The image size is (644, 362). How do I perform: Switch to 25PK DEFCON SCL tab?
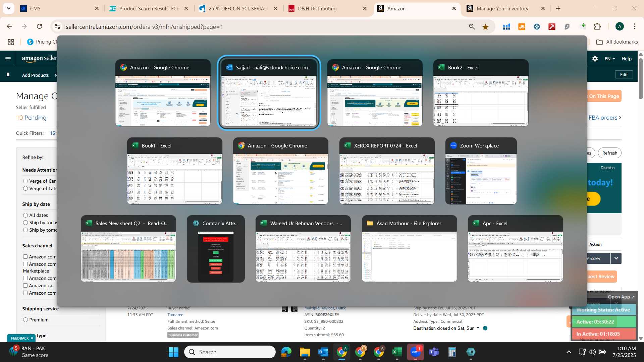[x=238, y=8]
